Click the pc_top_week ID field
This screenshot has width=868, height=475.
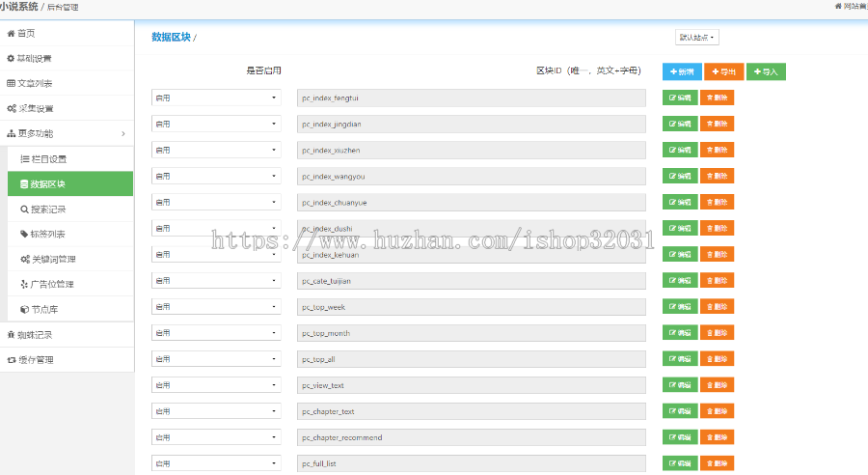tap(471, 306)
